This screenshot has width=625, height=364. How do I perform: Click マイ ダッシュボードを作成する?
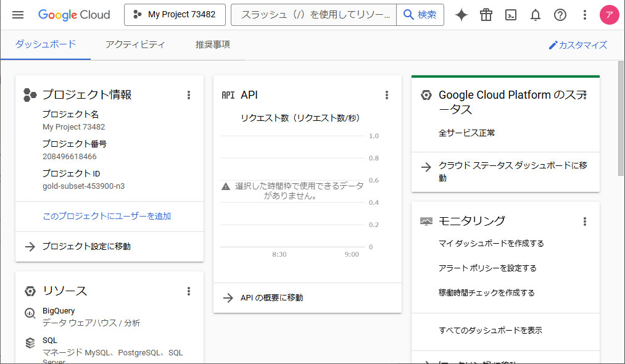[x=491, y=243]
